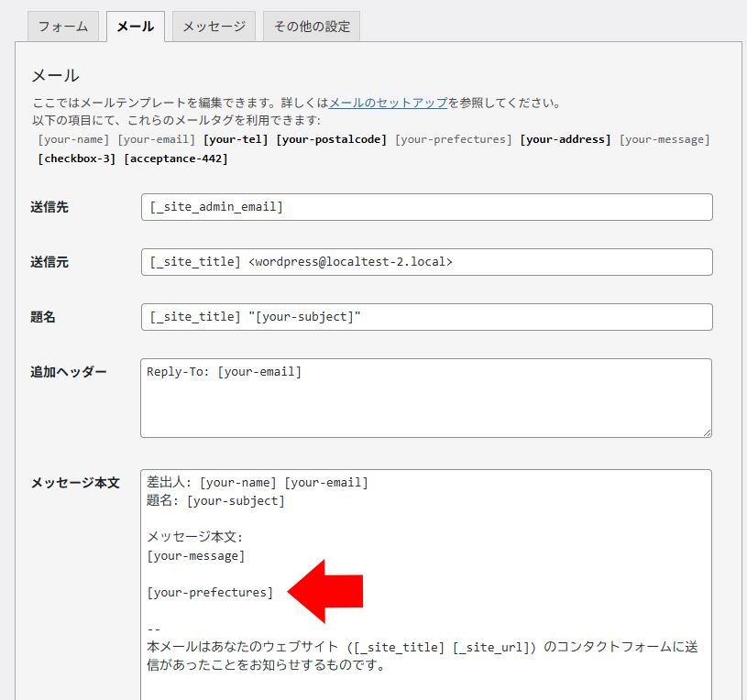Switch to the フォーム tab
The height and width of the screenshot is (700, 747).
coord(63,27)
